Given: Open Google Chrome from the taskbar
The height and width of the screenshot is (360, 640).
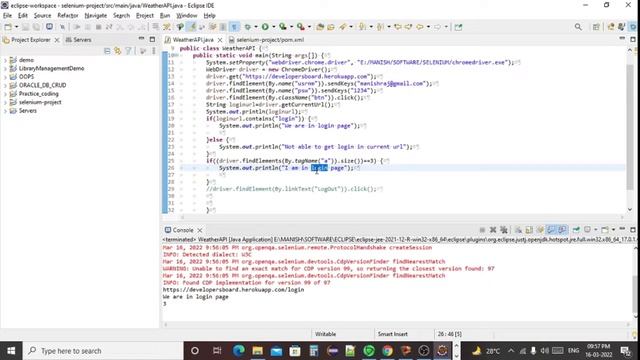Looking at the screenshot, I should tap(387, 351).
